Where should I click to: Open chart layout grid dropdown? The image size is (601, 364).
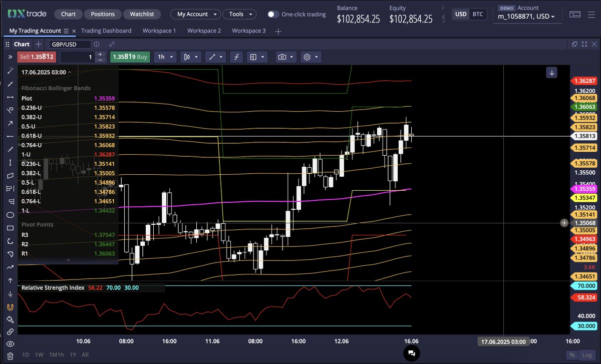pyautogui.click(x=257, y=57)
